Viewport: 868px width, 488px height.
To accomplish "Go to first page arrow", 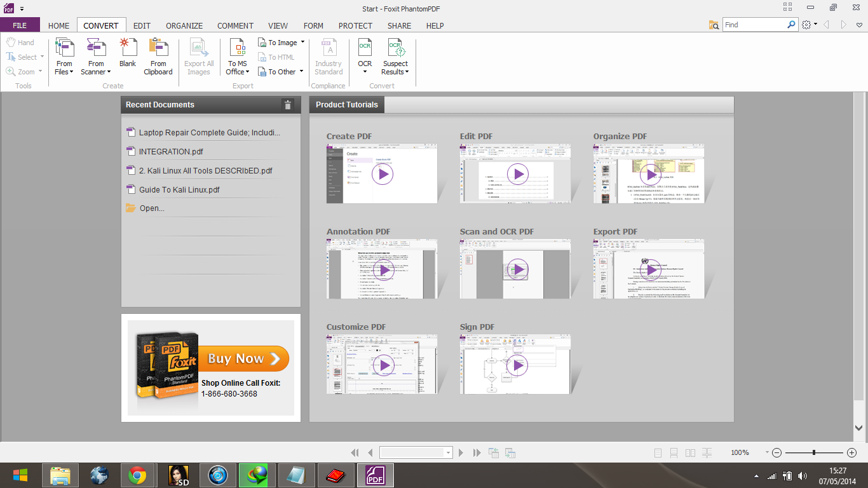I will coord(355,452).
